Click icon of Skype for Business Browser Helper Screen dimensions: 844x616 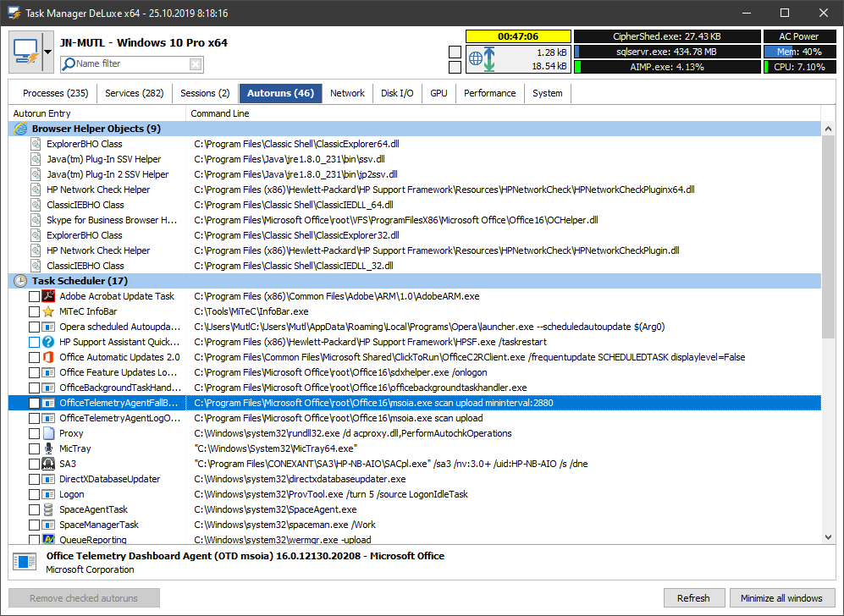point(36,220)
